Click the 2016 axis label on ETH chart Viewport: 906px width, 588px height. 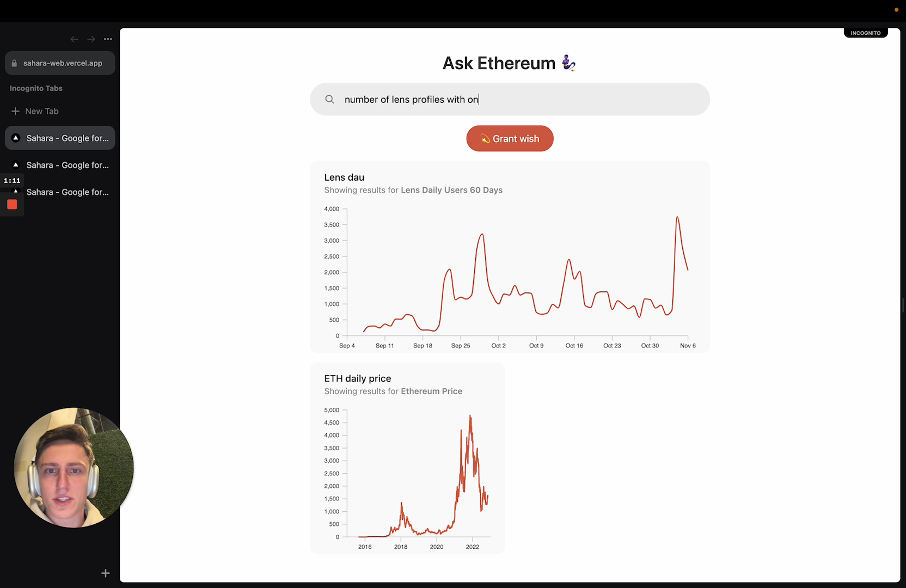[x=365, y=547]
